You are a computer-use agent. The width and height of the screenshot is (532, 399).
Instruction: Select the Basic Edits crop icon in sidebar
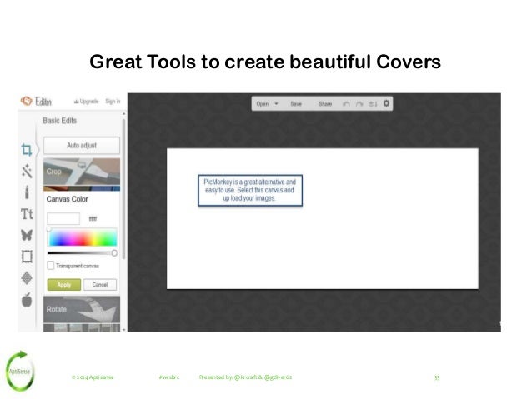click(x=27, y=150)
